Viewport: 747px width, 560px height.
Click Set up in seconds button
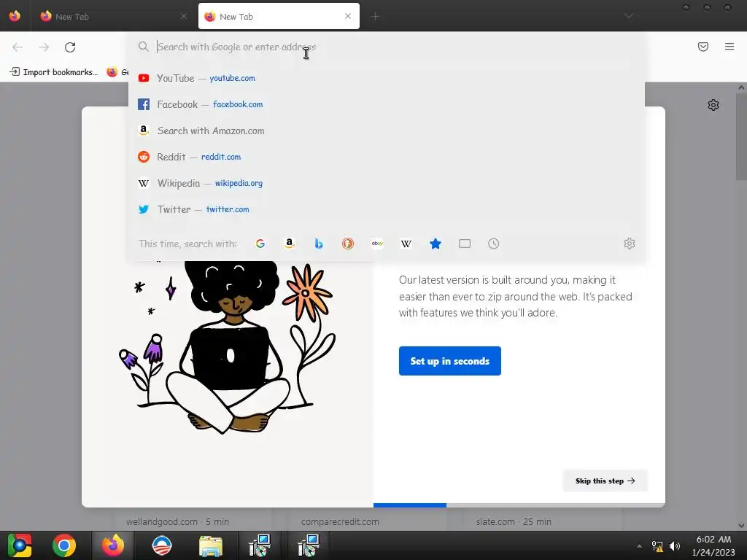pyautogui.click(x=449, y=361)
